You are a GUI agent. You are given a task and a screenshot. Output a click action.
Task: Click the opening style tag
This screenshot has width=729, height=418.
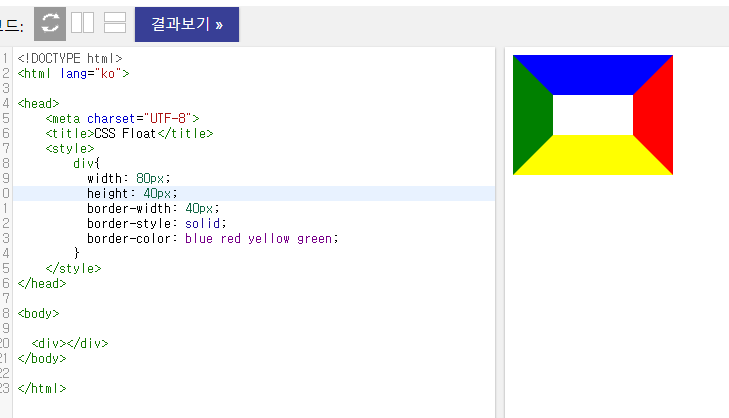click(x=70, y=148)
